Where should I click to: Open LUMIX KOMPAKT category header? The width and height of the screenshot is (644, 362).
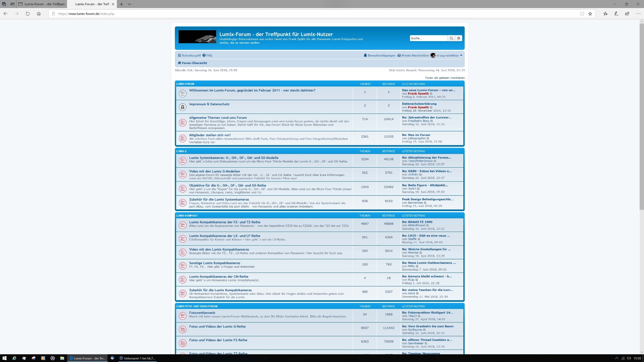click(x=187, y=216)
